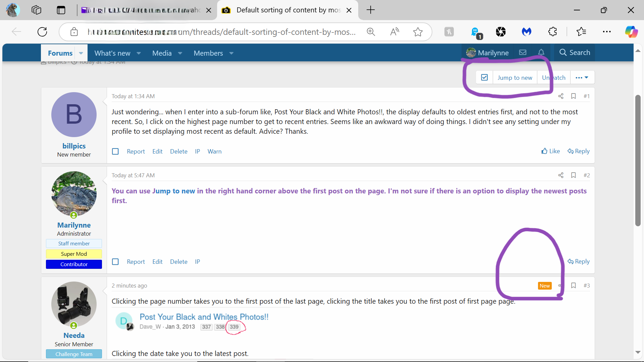Toggle the thread select-all checkbox
The height and width of the screenshot is (362, 644).
pyautogui.click(x=484, y=77)
